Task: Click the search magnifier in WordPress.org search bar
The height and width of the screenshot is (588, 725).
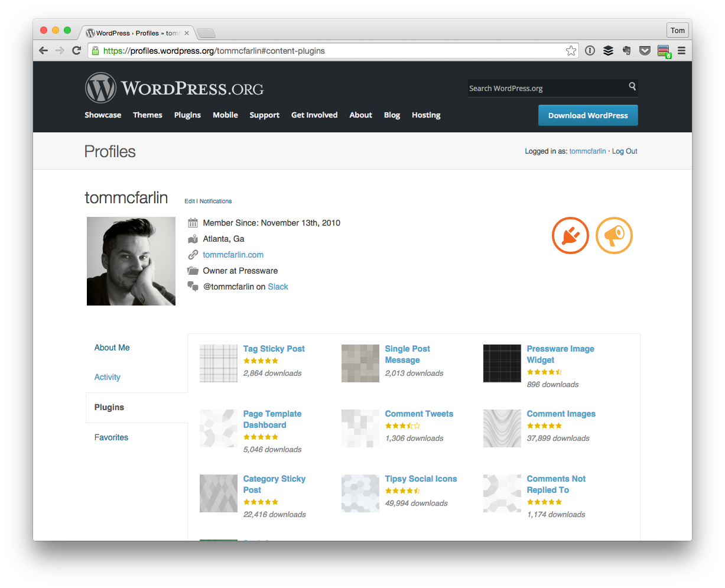Action: click(x=632, y=87)
